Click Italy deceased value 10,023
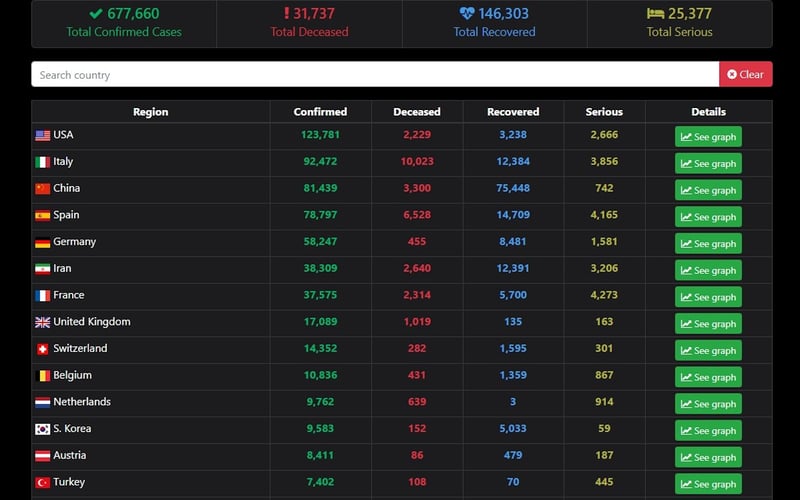 pos(417,161)
